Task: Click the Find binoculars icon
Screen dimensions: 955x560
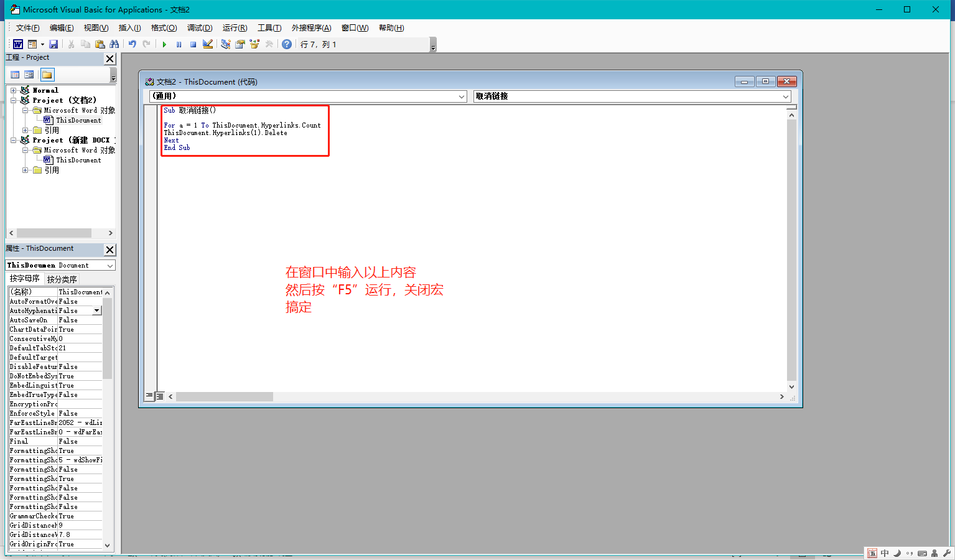Action: (x=114, y=44)
